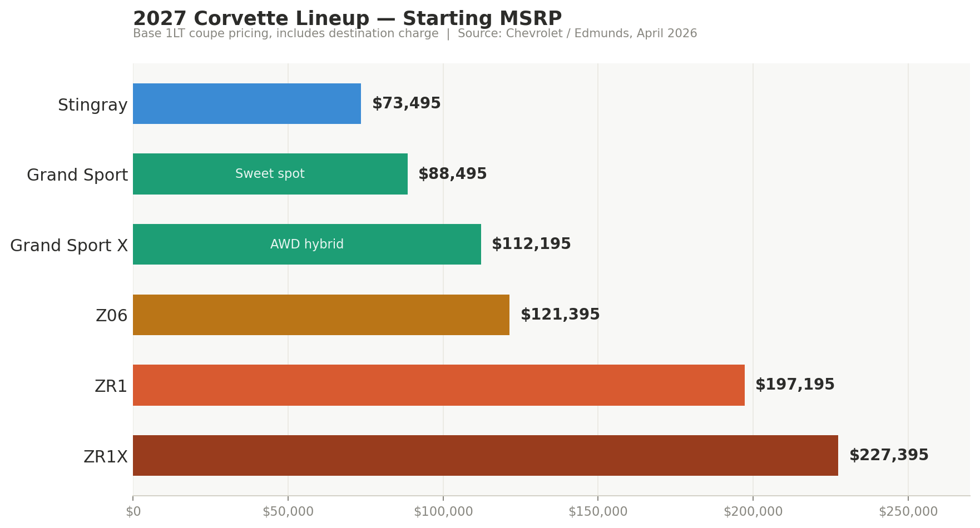980x528 pixels.
Task: Click the $112,195 price label
Action: [x=531, y=245]
